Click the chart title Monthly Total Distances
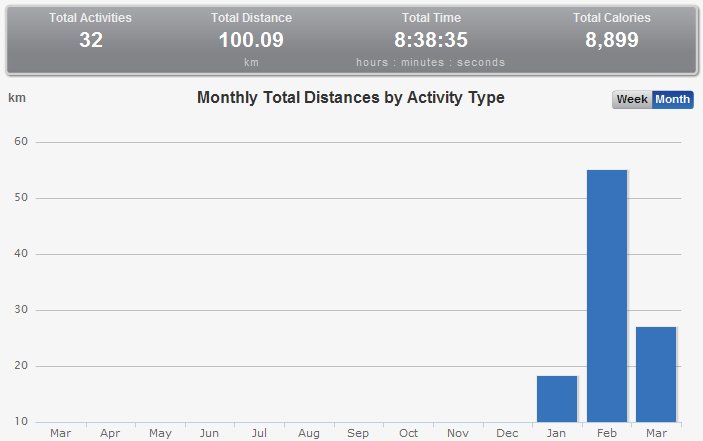This screenshot has height=441, width=703. [351, 98]
